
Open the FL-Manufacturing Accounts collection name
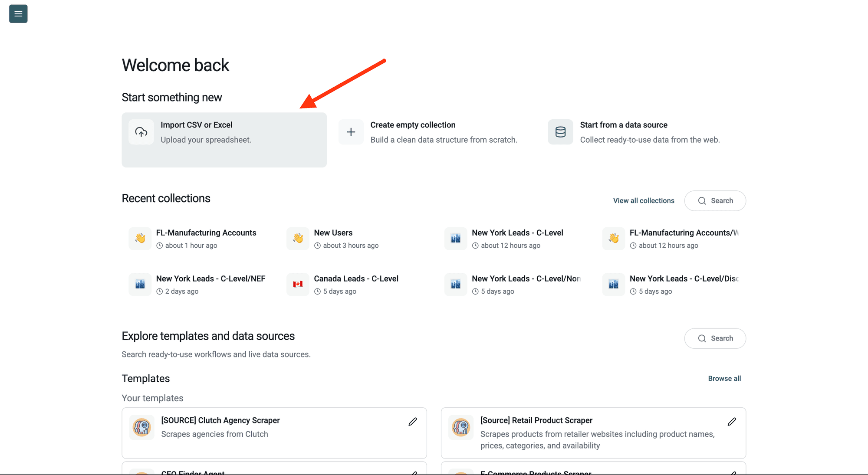[206, 233]
